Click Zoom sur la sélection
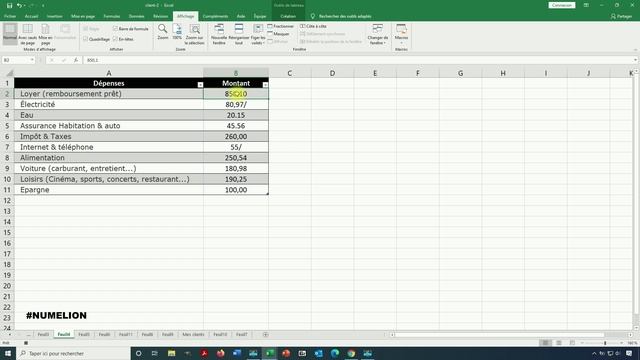The width and height of the screenshot is (640, 360). (194, 34)
